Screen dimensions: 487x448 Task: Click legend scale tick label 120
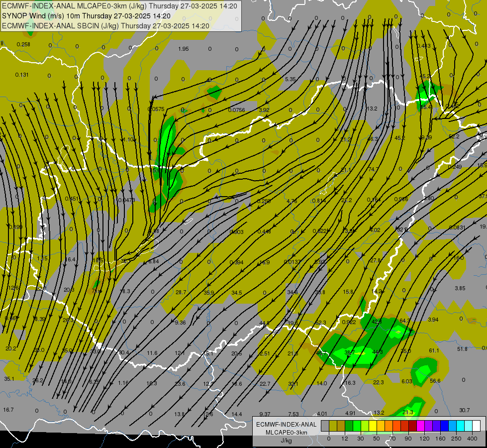click(424, 439)
